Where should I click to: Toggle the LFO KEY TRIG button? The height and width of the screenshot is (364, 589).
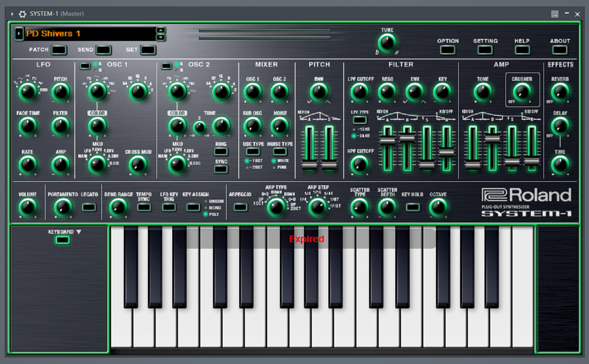(169, 207)
